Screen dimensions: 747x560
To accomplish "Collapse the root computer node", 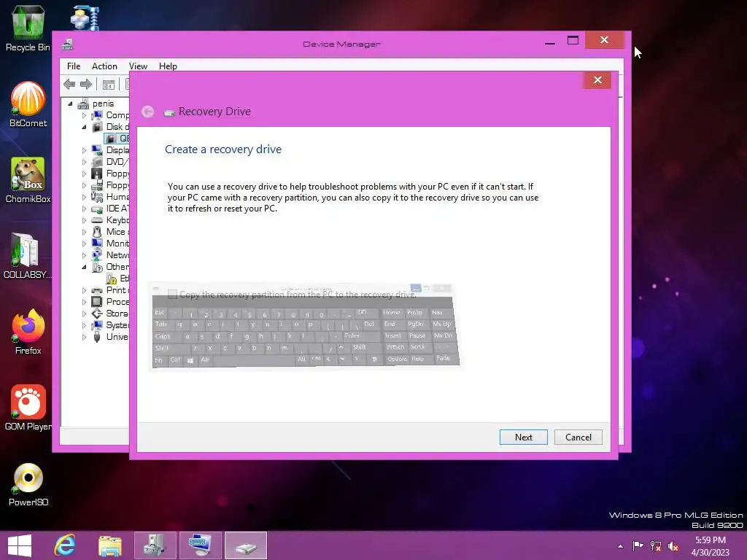I will [71, 104].
